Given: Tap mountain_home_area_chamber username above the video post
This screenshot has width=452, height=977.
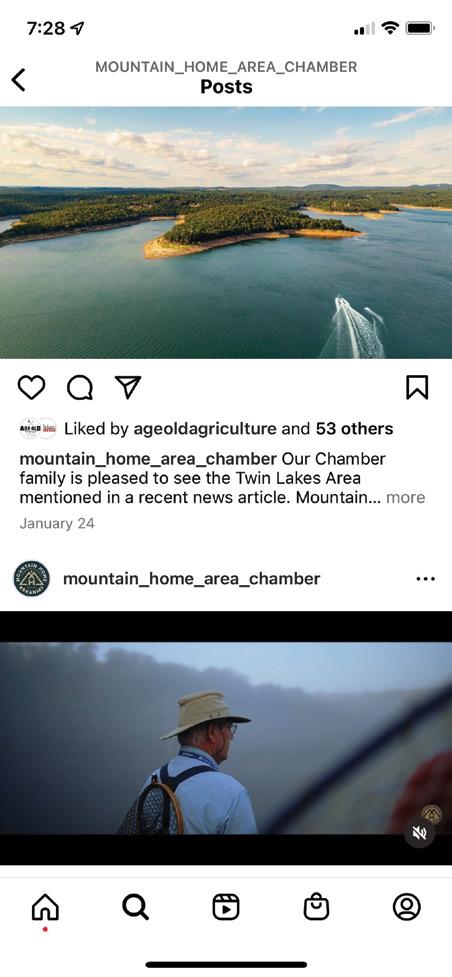Looking at the screenshot, I should (191, 579).
